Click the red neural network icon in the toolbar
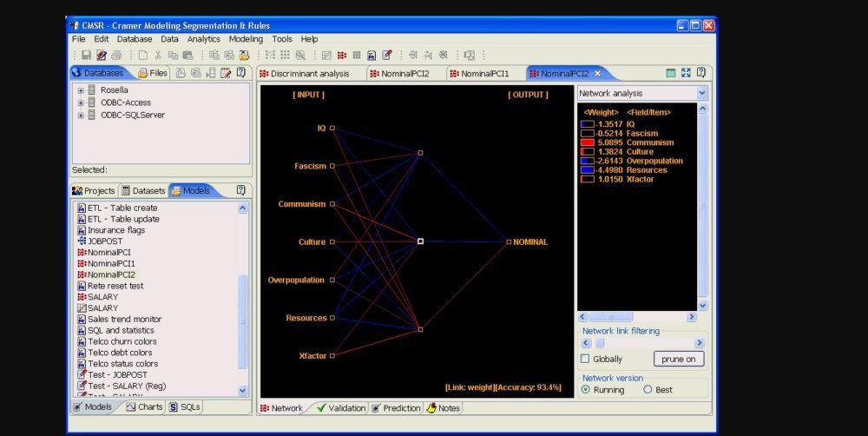The image size is (868, 436). click(341, 56)
